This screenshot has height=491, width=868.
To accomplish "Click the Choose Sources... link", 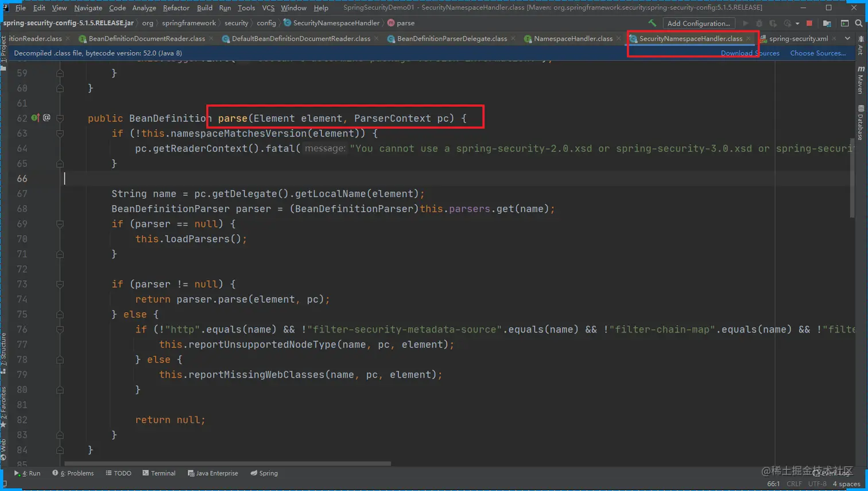I will tap(818, 53).
